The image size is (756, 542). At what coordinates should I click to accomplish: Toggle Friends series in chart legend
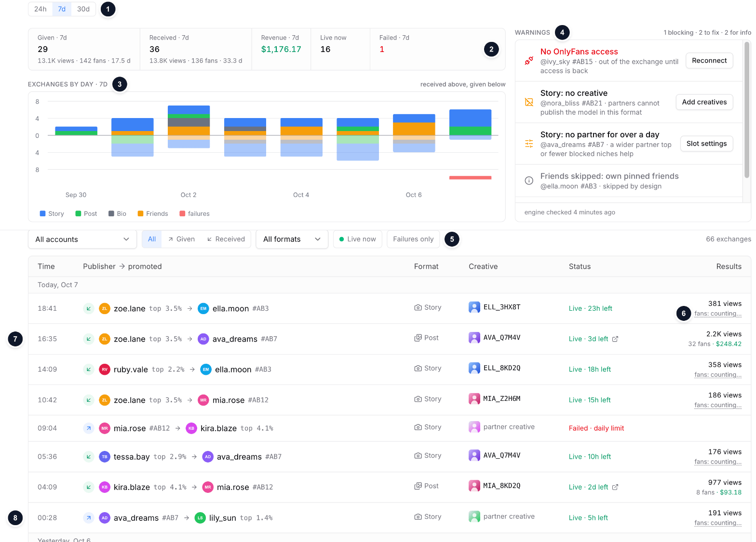153,214
